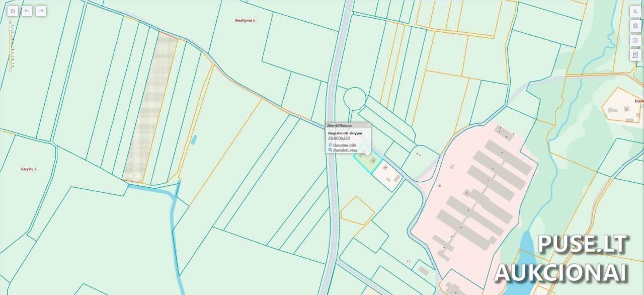The height and width of the screenshot is (295, 644).
Task: Open parcel number 7238/6:274 link
Action: tap(339, 138)
